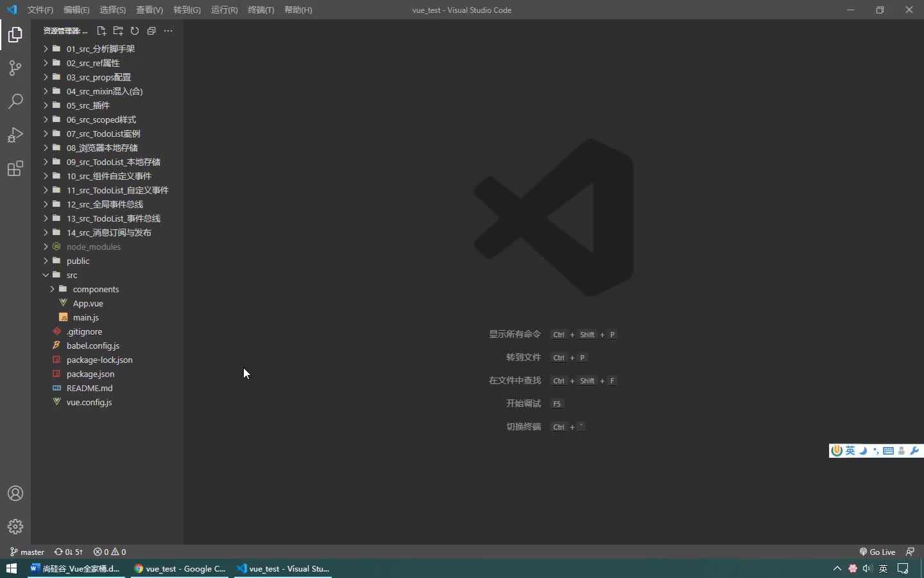Open the 选择(S) menu
Screen dimensions: 924x578
[x=113, y=10]
